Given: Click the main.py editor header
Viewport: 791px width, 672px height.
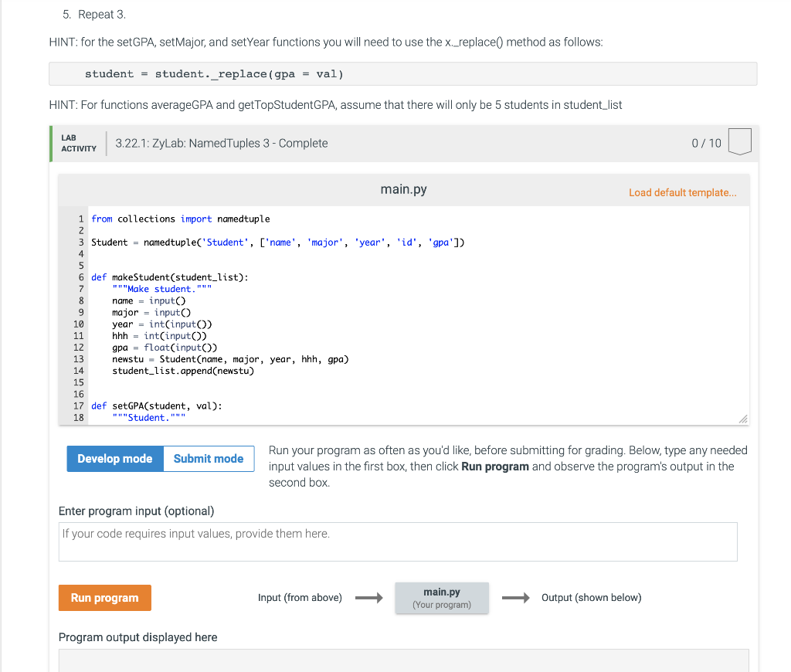Looking at the screenshot, I should coord(402,188).
